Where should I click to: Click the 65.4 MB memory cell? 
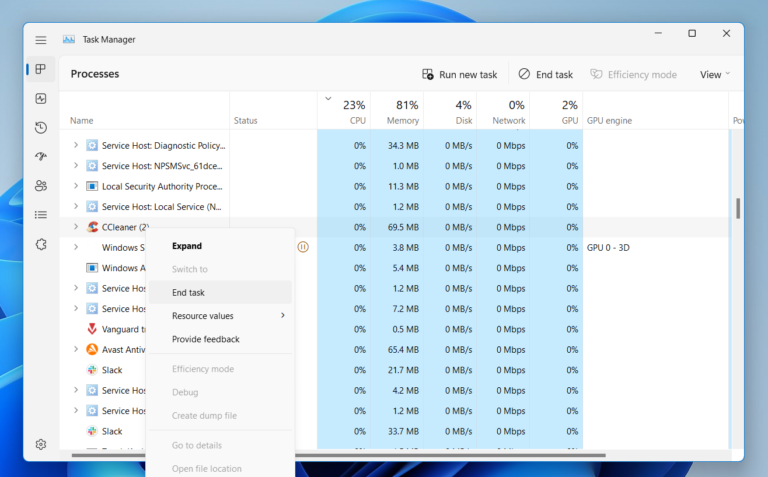(x=397, y=350)
